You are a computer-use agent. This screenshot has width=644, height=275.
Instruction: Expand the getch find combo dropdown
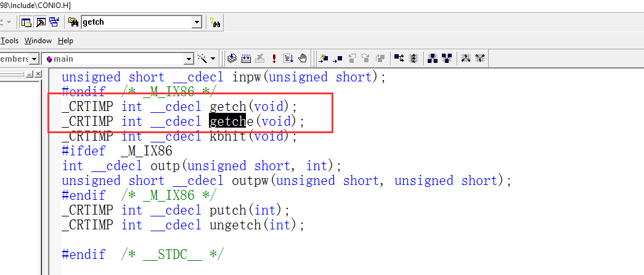click(197, 22)
